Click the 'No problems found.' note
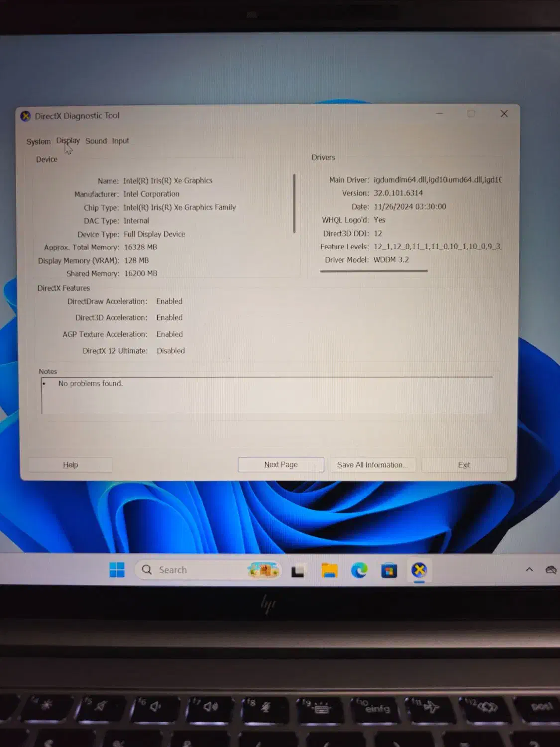The image size is (560, 747). click(91, 384)
